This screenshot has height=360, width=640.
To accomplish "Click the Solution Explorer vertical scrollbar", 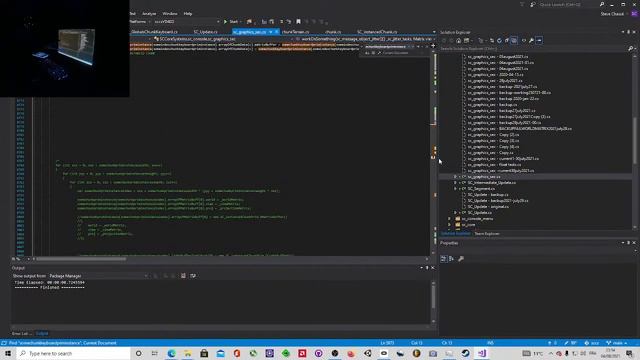I will pyautogui.click(x=635, y=141).
